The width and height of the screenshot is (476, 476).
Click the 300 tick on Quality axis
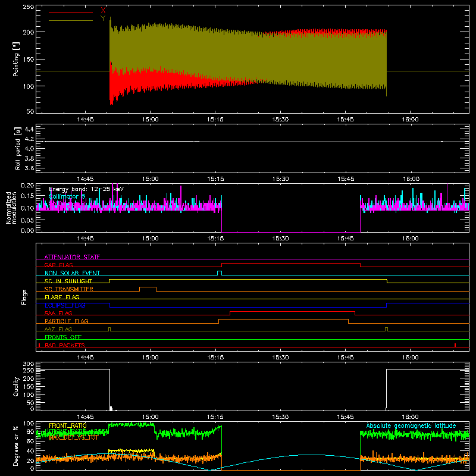coord(29,364)
